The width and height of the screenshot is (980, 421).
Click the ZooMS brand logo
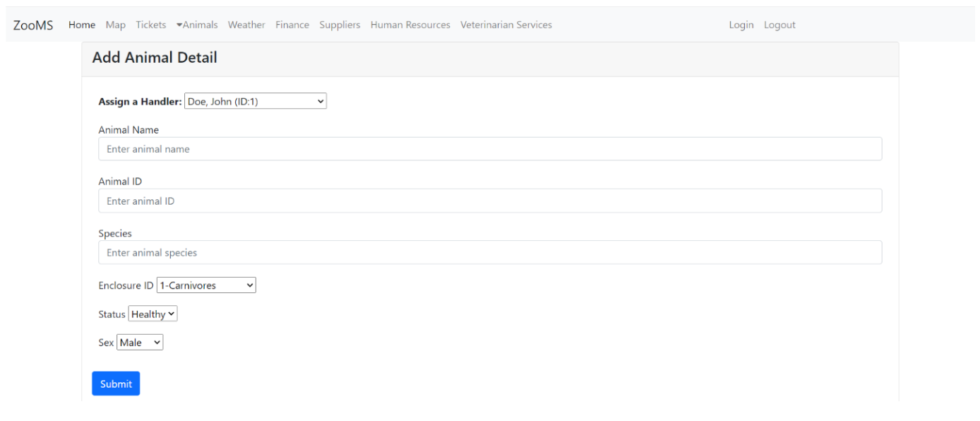[33, 25]
